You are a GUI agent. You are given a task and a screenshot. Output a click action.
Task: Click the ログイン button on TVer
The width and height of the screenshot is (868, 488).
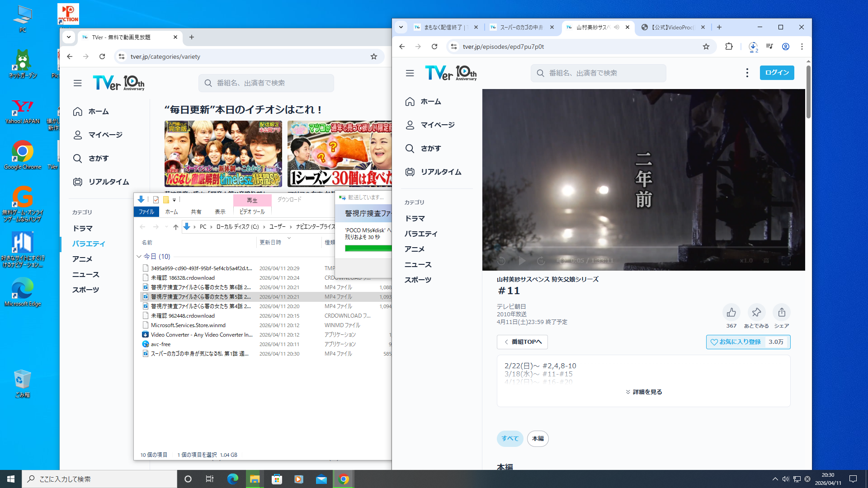(x=777, y=73)
